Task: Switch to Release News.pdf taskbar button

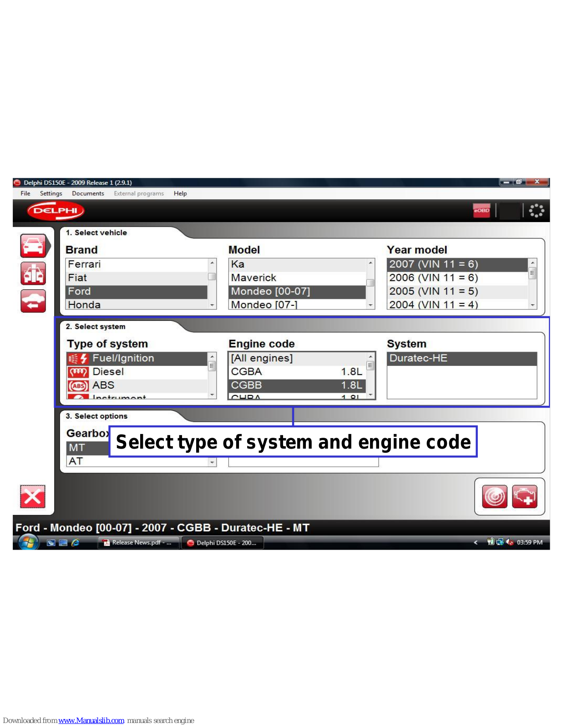Action: 138,542
